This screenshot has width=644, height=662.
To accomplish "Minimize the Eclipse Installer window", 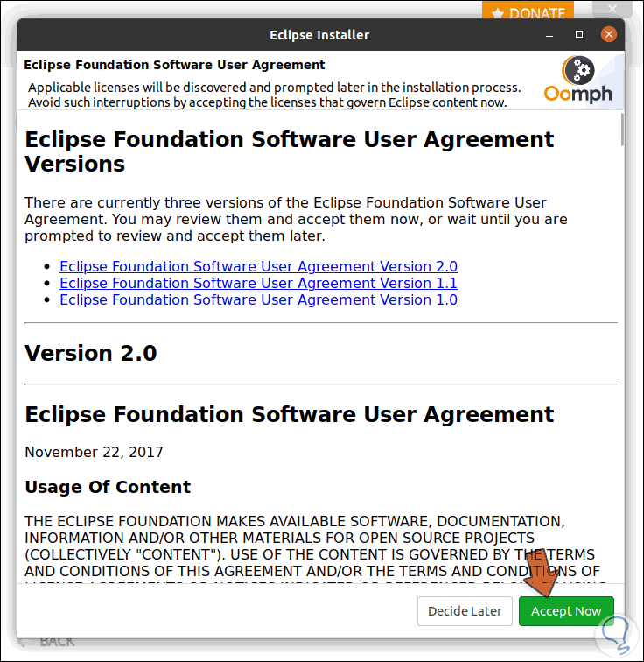I will tap(549, 35).
